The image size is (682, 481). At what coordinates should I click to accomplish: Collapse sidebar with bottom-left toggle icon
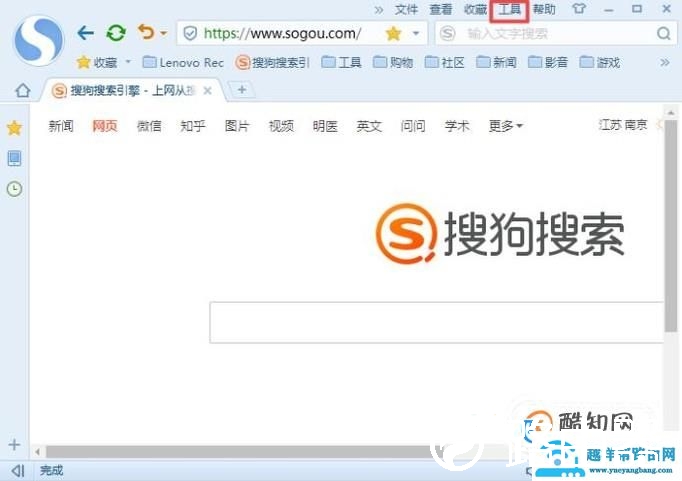(x=18, y=471)
